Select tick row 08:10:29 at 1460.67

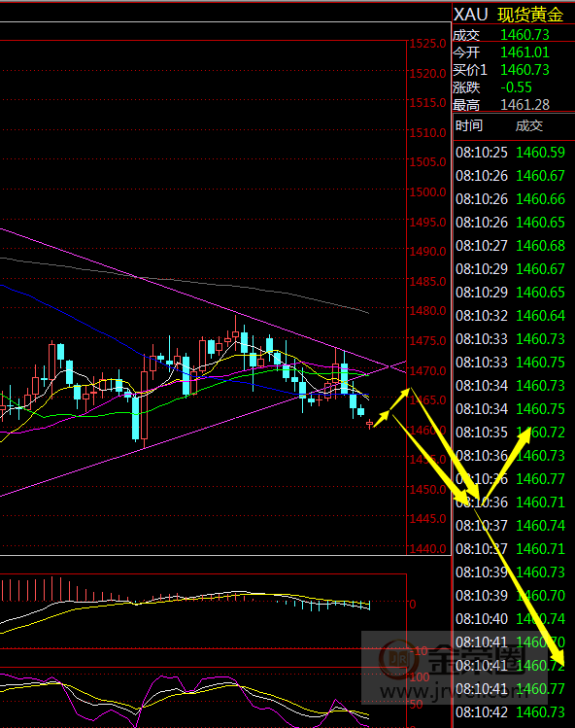[511, 269]
